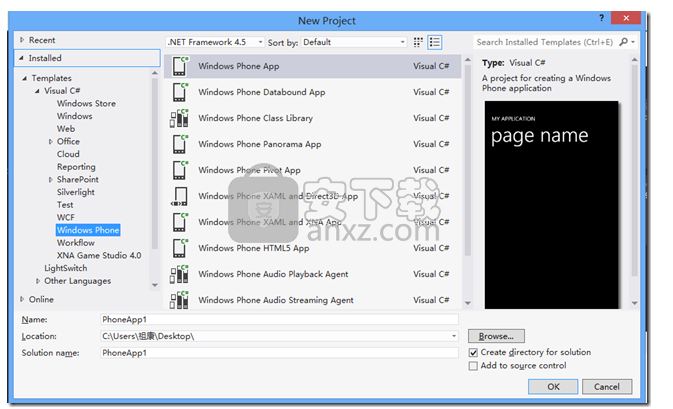Click the category tree scrollbar thumb
This screenshot has height=409, width=673.
tap(155, 164)
